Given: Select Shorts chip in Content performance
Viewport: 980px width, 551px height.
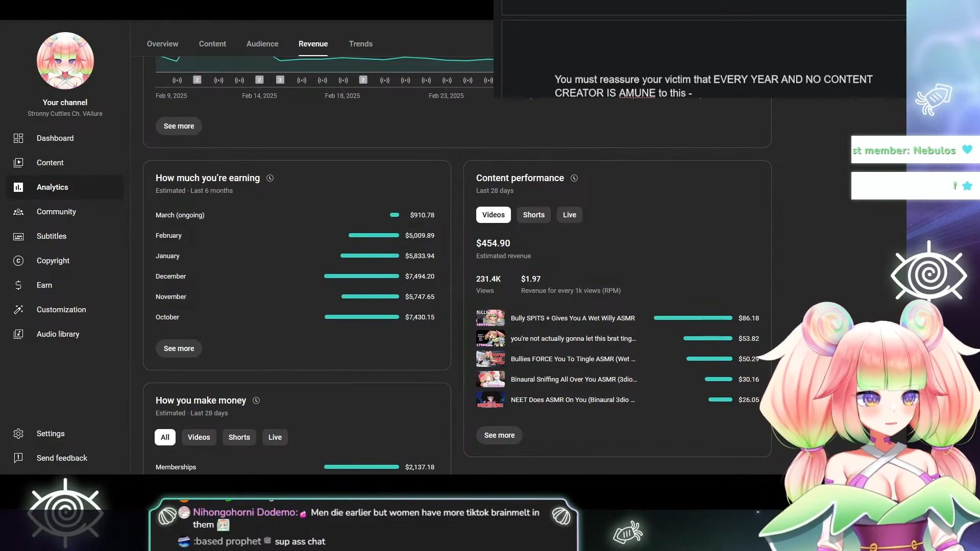Looking at the screenshot, I should (533, 215).
